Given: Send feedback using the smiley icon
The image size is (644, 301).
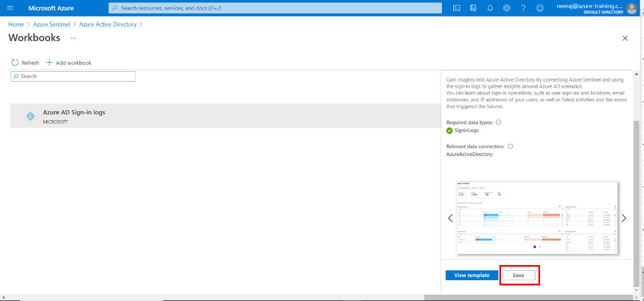Looking at the screenshot, I should 540,8.
